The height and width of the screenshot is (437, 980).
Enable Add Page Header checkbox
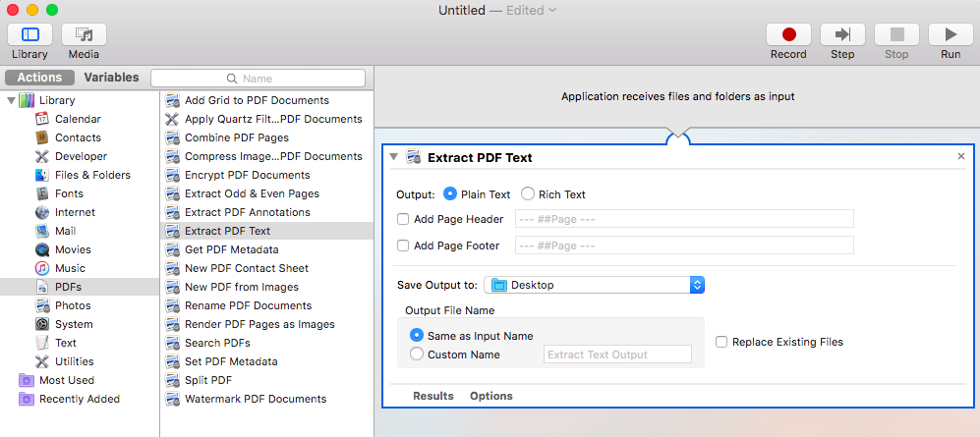403,219
